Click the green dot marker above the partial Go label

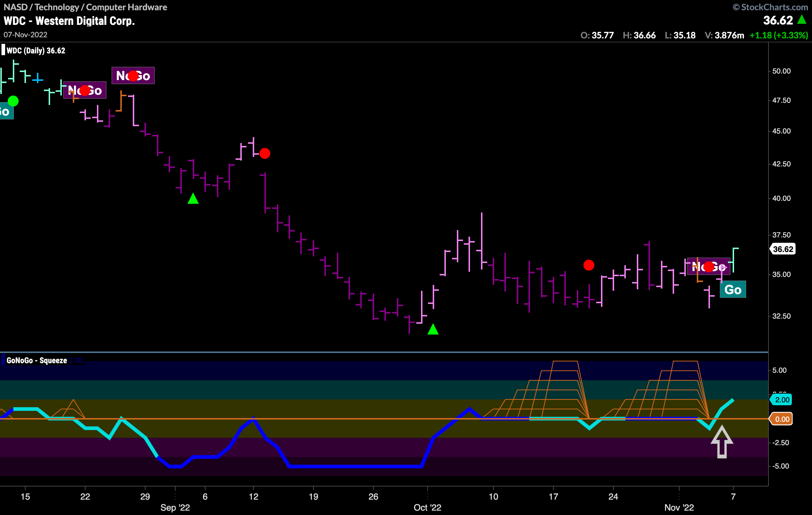click(13, 101)
